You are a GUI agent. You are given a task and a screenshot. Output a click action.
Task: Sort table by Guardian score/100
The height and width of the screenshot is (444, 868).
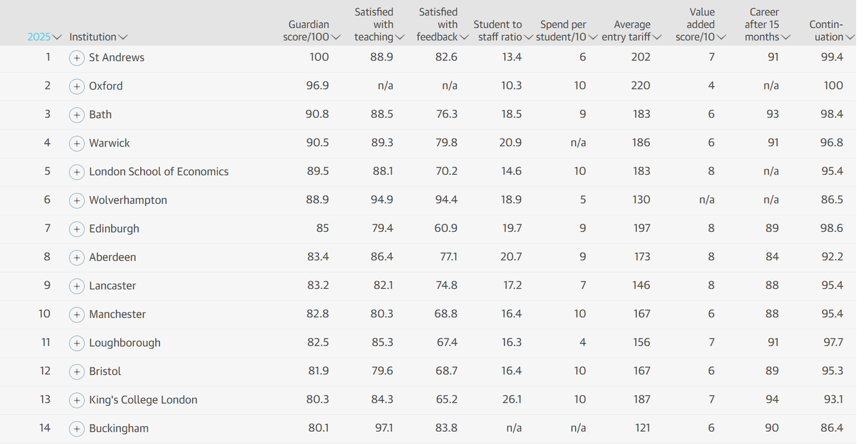tap(311, 31)
